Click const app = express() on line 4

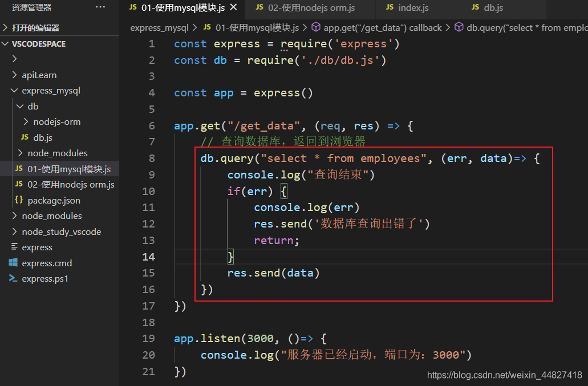[244, 93]
